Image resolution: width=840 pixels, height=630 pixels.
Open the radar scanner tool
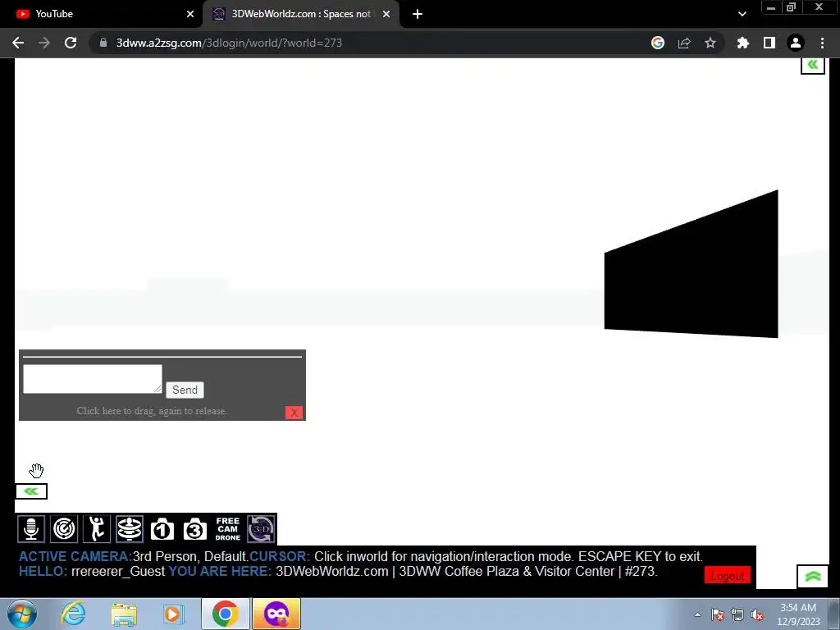pos(64,529)
